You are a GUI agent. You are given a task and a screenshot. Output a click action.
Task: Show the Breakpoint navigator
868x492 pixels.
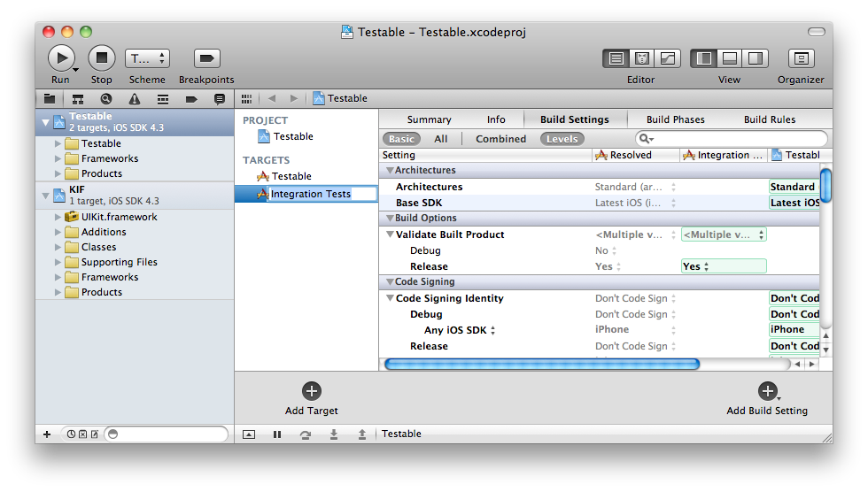191,99
